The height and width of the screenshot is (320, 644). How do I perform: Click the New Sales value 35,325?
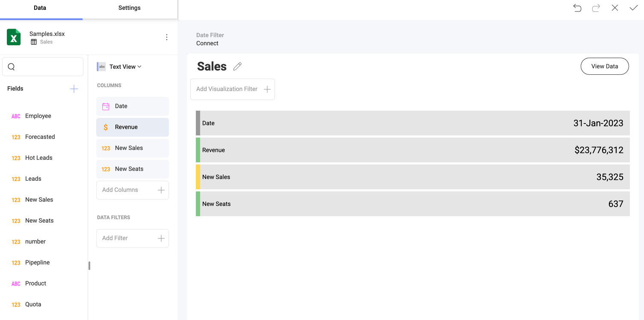pos(610,177)
